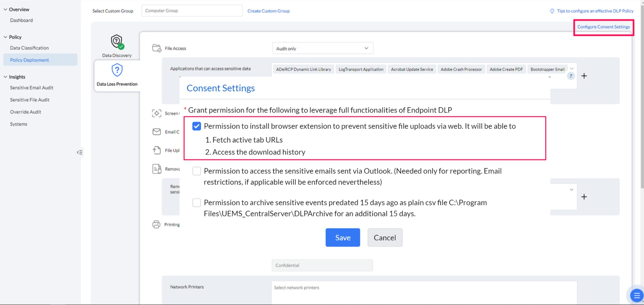Click the Email envelope icon
Viewport: 644px width, 305px height.
pos(157,132)
